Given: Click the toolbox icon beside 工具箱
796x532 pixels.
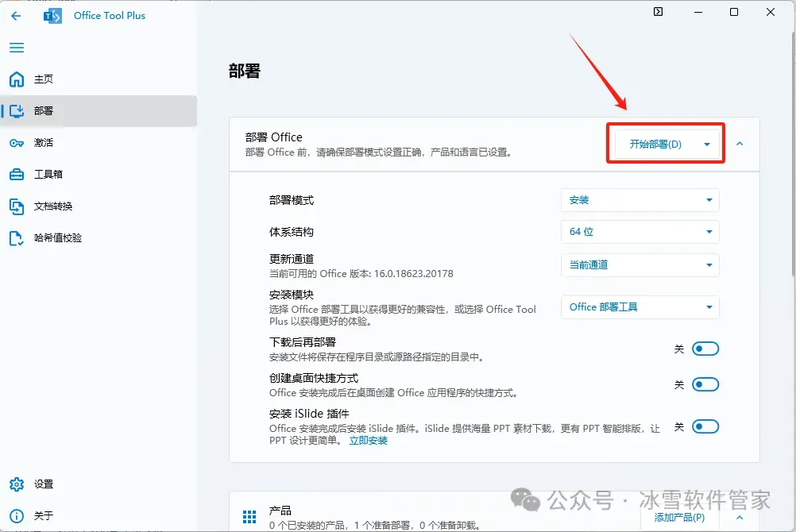Looking at the screenshot, I should (x=17, y=174).
